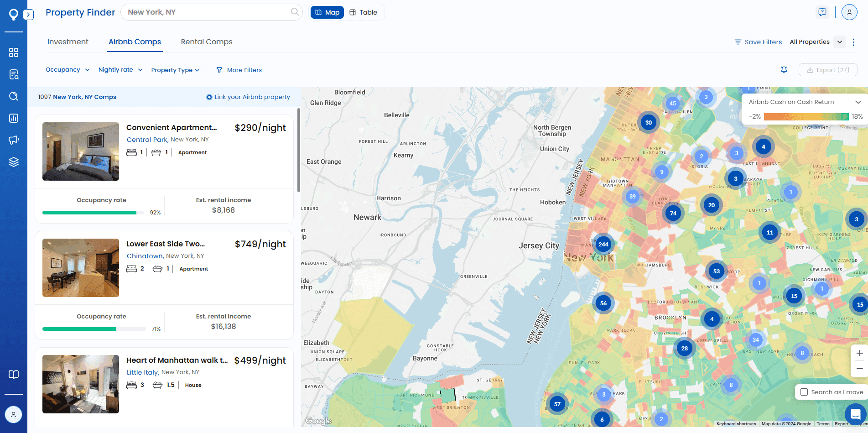
Task: Open the layers stack sidebar icon
Action: coord(14,162)
